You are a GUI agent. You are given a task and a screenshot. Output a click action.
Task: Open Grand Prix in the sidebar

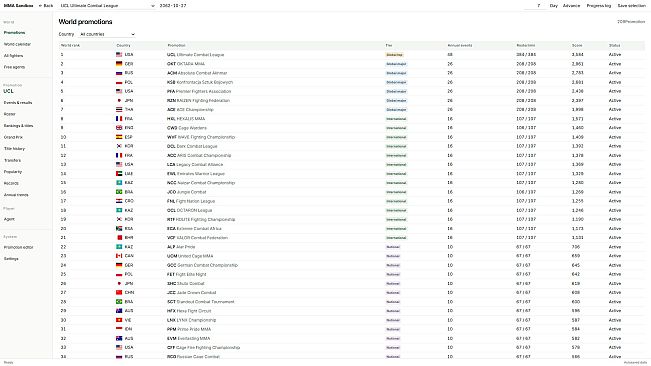(13, 137)
